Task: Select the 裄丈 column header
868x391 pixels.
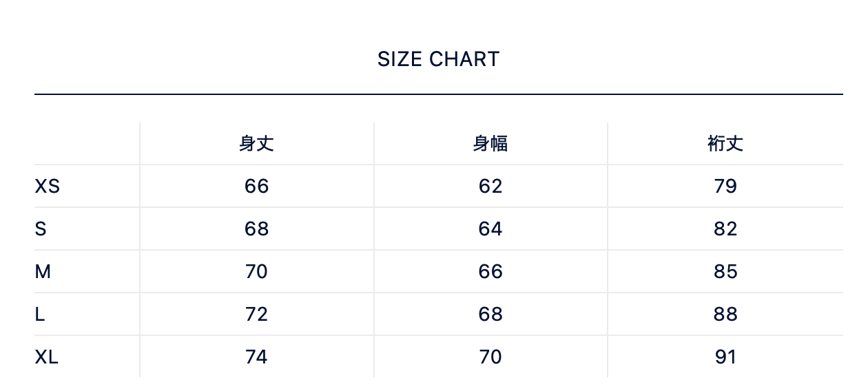Action: click(x=725, y=144)
